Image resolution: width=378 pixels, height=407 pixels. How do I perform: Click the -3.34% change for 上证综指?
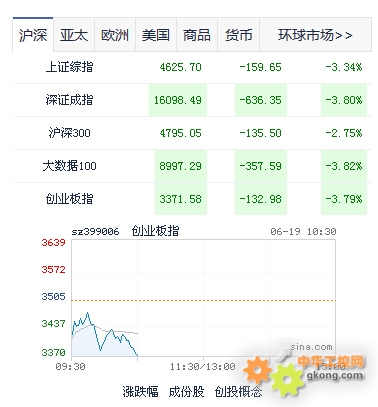click(344, 67)
